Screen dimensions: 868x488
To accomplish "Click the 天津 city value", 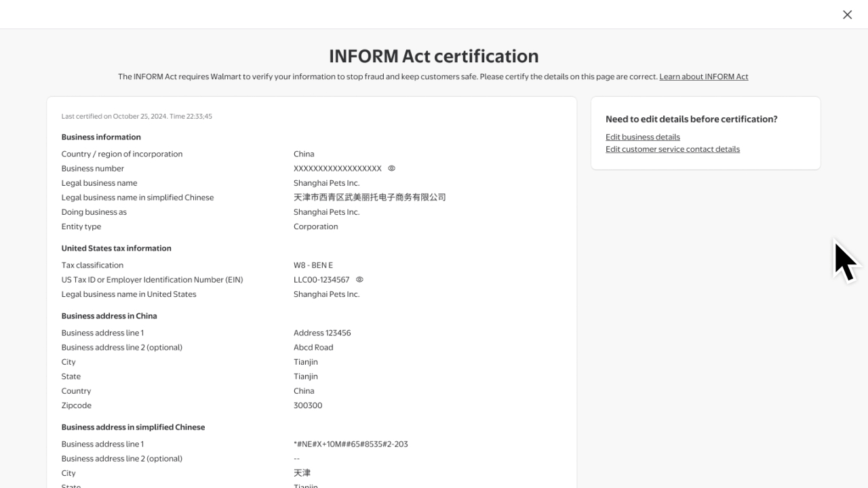I will tap(302, 473).
